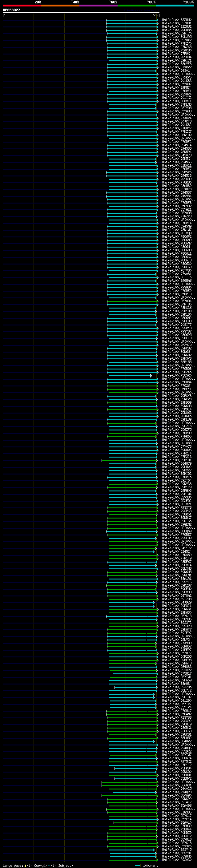The height and width of the screenshot is (868, 197).
Task: Select hit label UniRef100_B9NC20
Action: [177, 399]
